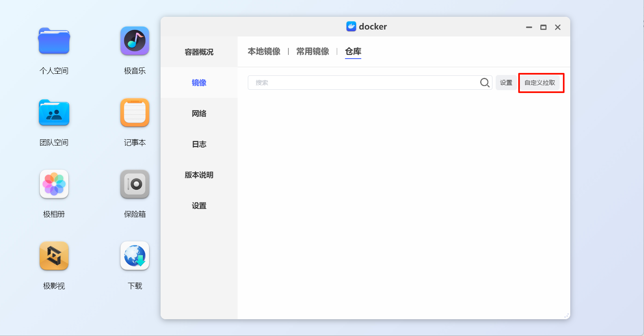Click the 设置 button beside search
644x336 pixels.
(506, 83)
